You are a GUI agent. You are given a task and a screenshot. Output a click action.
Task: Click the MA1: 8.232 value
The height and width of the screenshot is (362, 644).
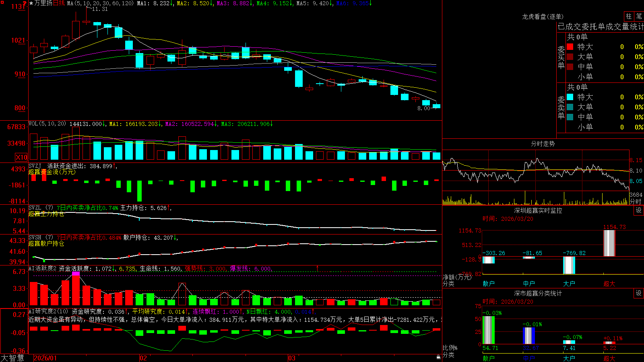(155, 3)
